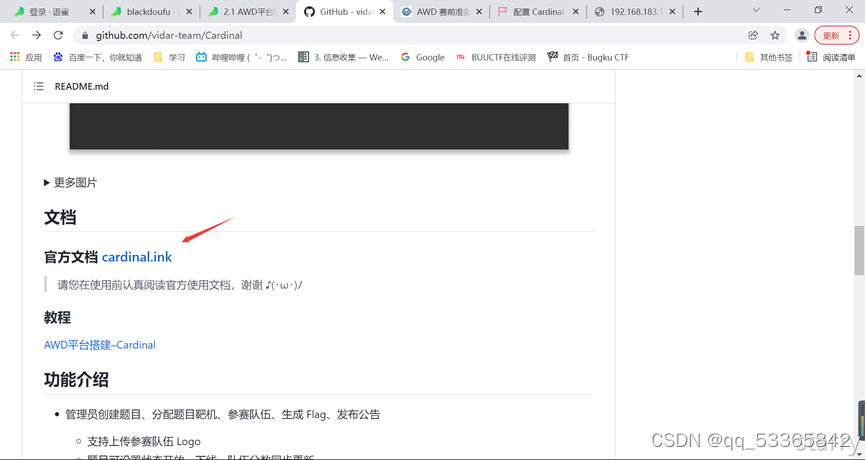This screenshot has width=865, height=460.
Task: Open the 阅读清单 reading list
Action: 831,57
